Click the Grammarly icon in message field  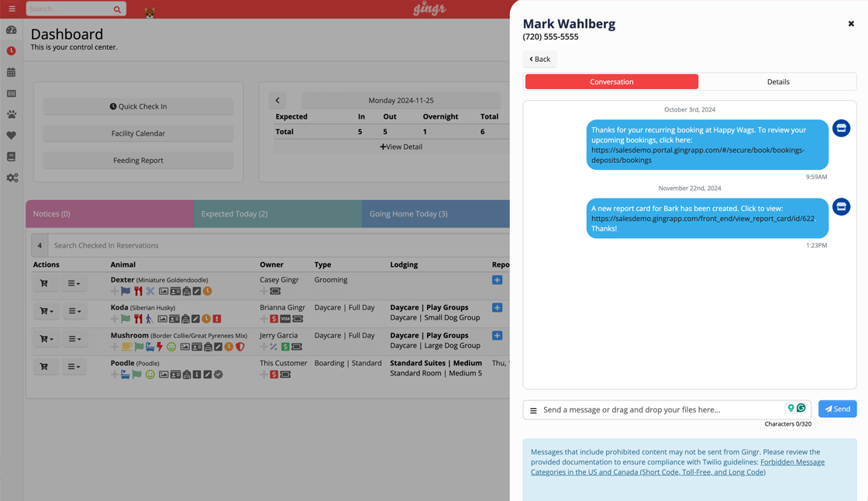(x=801, y=408)
